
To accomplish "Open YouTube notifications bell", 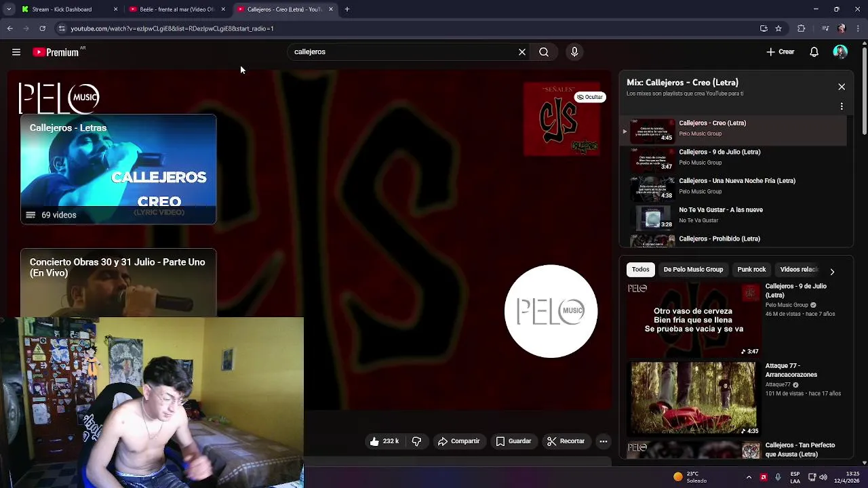I will click(x=814, y=52).
